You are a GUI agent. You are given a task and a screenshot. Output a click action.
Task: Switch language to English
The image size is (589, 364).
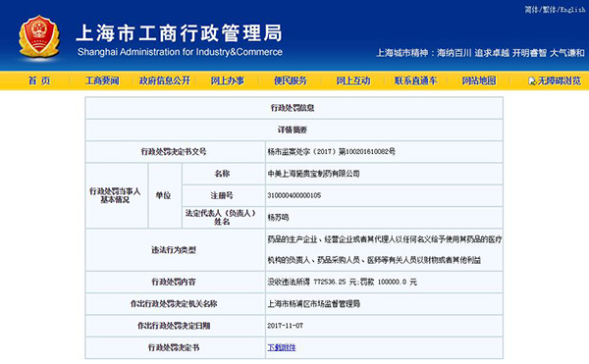[x=573, y=10]
